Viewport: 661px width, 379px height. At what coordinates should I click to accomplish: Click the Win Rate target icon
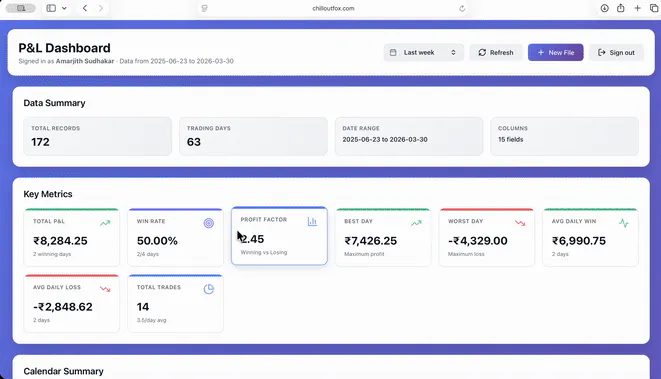coord(209,223)
